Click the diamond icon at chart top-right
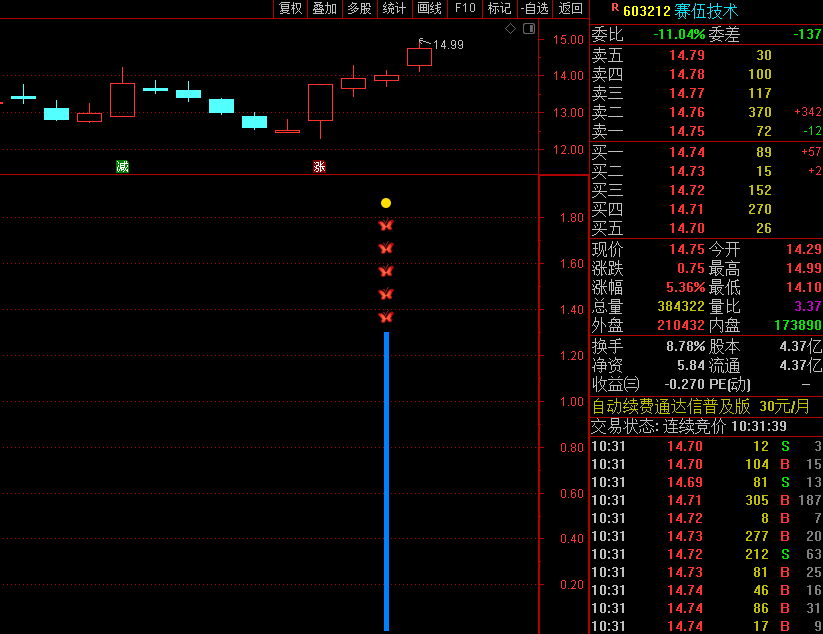823x634 pixels. [510, 29]
